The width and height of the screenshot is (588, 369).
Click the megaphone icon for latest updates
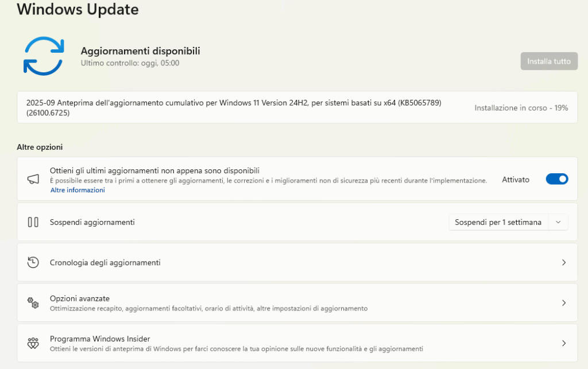click(x=33, y=179)
